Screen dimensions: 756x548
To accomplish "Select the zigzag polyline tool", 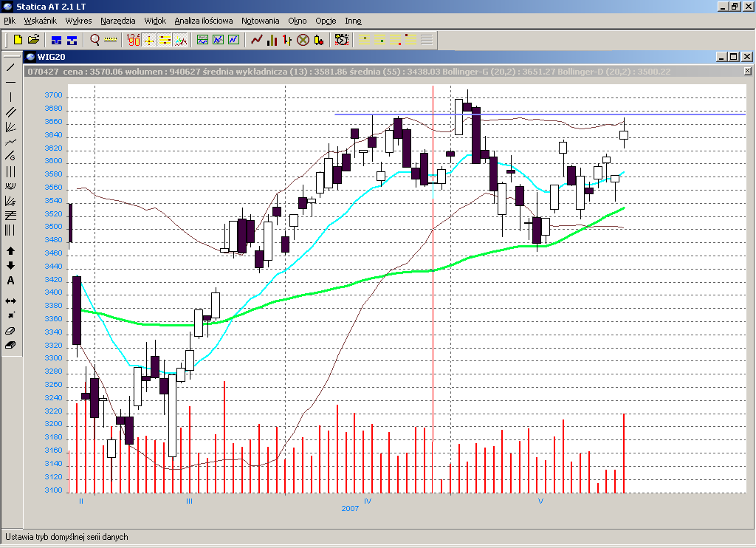I will click(10, 142).
